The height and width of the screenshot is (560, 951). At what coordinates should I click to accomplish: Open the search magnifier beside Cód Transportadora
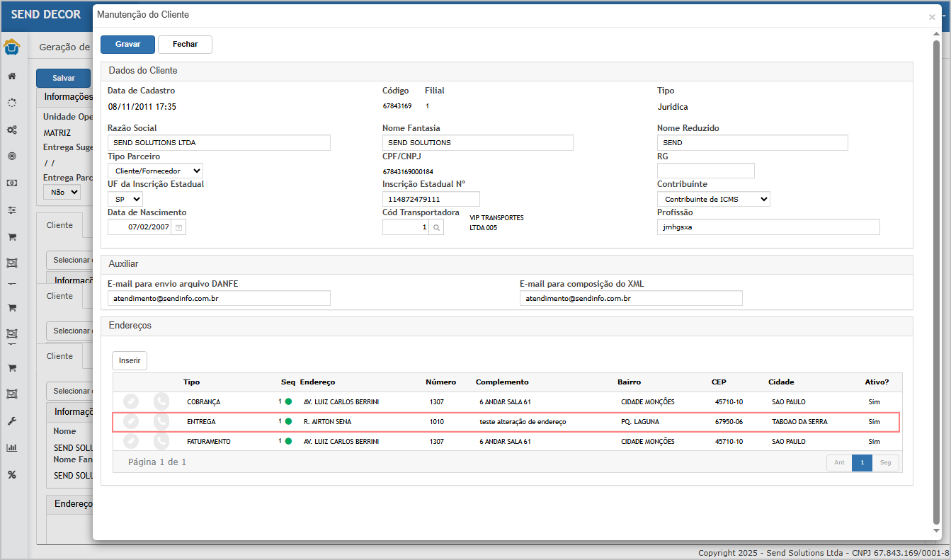pyautogui.click(x=437, y=227)
